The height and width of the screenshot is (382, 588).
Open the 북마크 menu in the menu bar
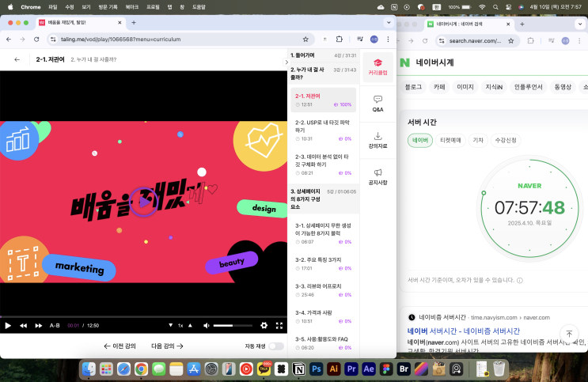132,7
